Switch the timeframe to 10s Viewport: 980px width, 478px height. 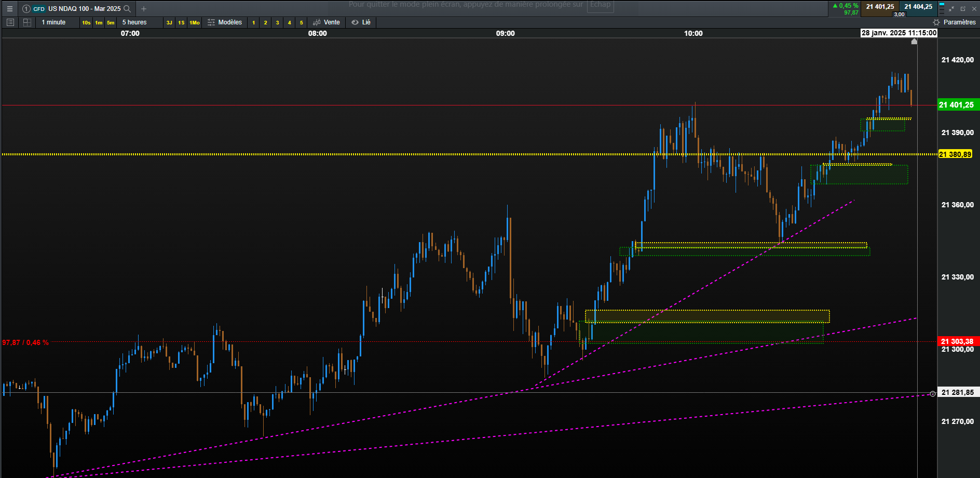coord(86,22)
